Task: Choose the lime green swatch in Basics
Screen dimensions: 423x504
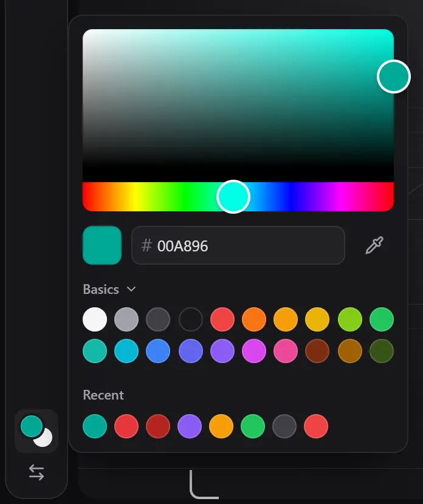Action: 350,319
